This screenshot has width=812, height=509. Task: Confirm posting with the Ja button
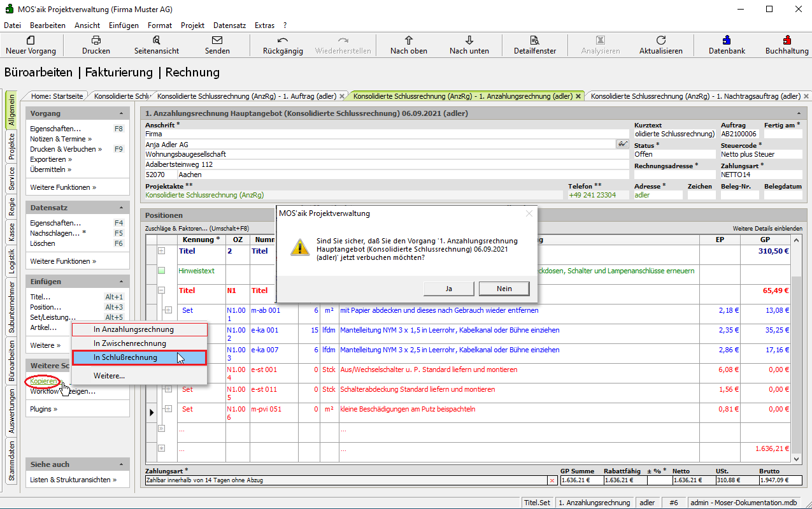(449, 289)
